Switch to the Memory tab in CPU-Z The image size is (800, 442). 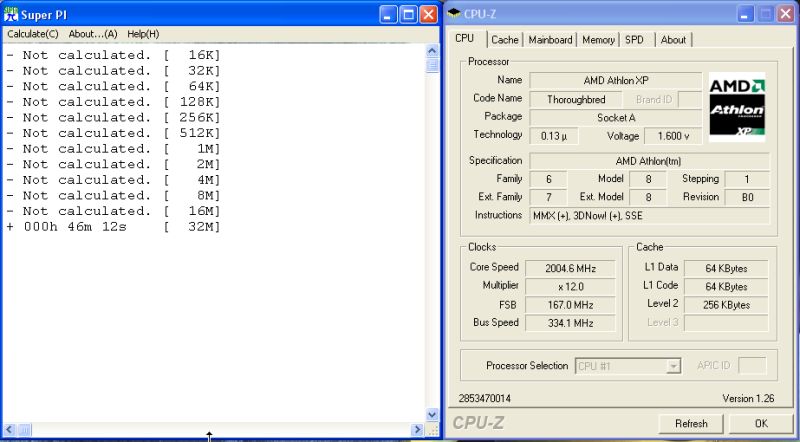click(x=598, y=40)
